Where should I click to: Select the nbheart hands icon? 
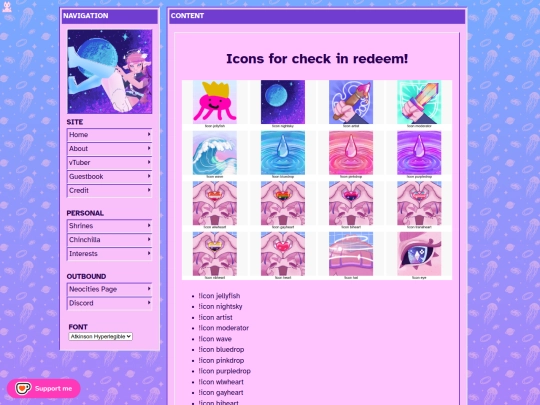point(215,254)
